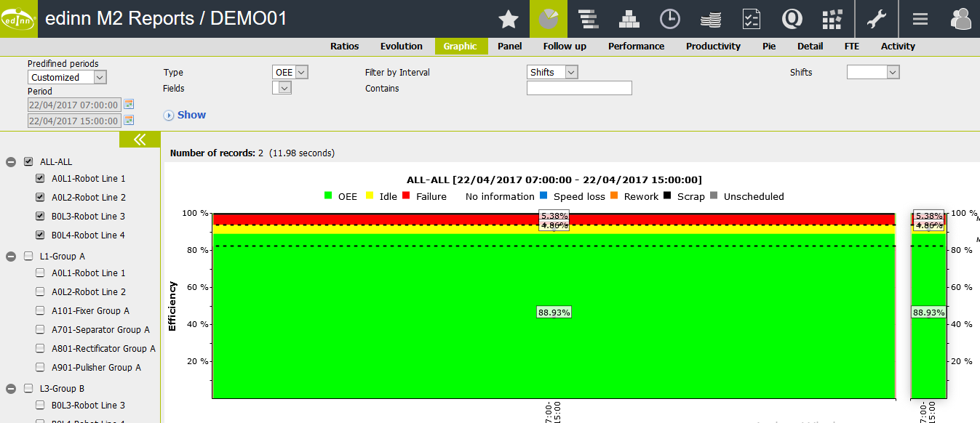980x423 pixels.
Task: Open the hamburger menu icon
Action: [920, 19]
